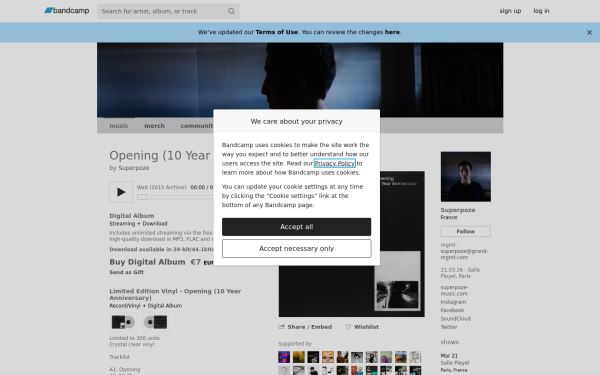Screen dimensions: 600x375
Task: Open the Salle Pleyel show venue link
Action: [455, 363]
